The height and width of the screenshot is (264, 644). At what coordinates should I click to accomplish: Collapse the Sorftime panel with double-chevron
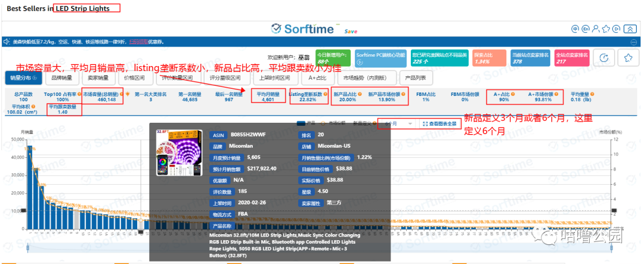(x=630, y=29)
